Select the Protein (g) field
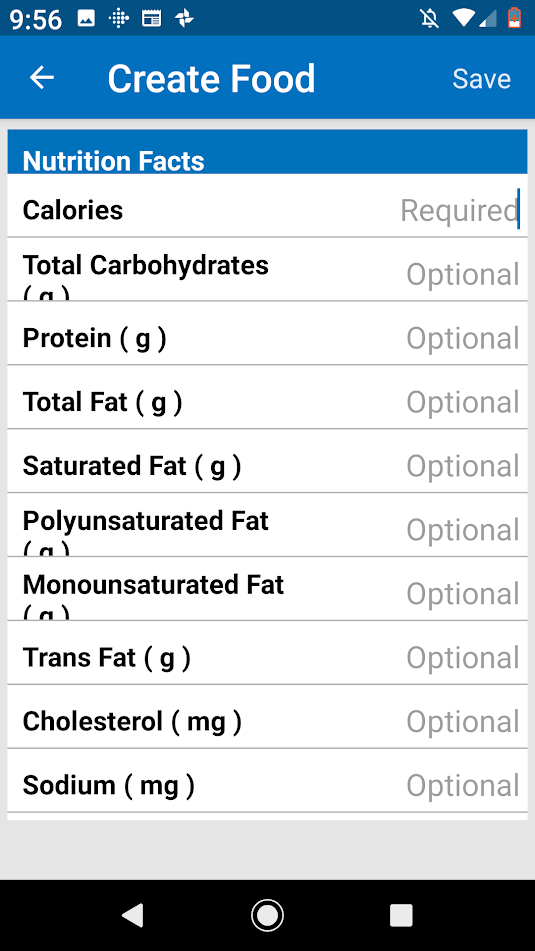The height and width of the screenshot is (951, 535). 268,334
